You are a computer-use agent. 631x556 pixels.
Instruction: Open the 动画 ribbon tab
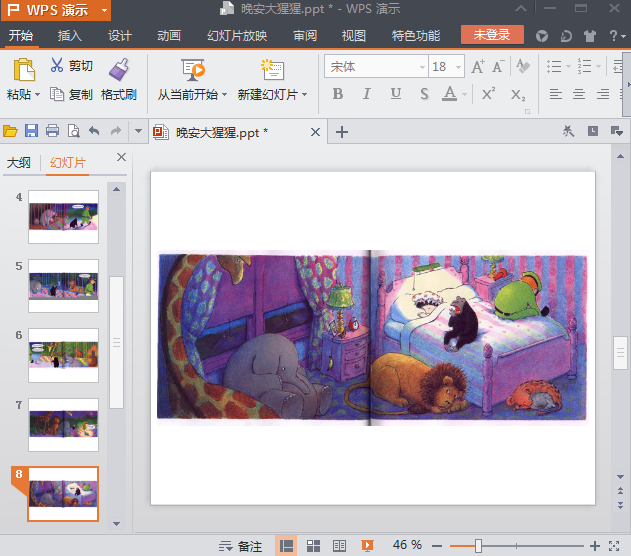coord(169,36)
